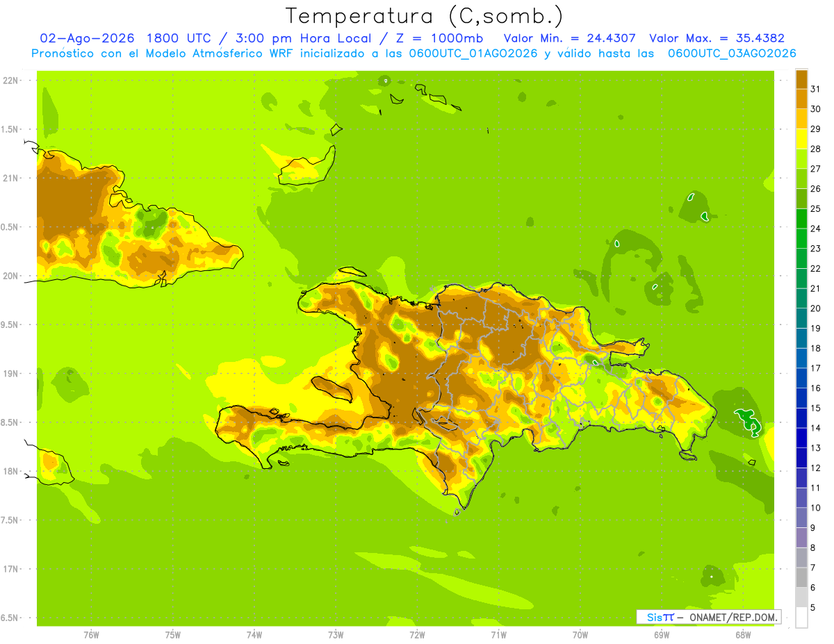Select the lime green swatch between 26 and 27
This screenshot has height=644, width=834.
[801, 179]
